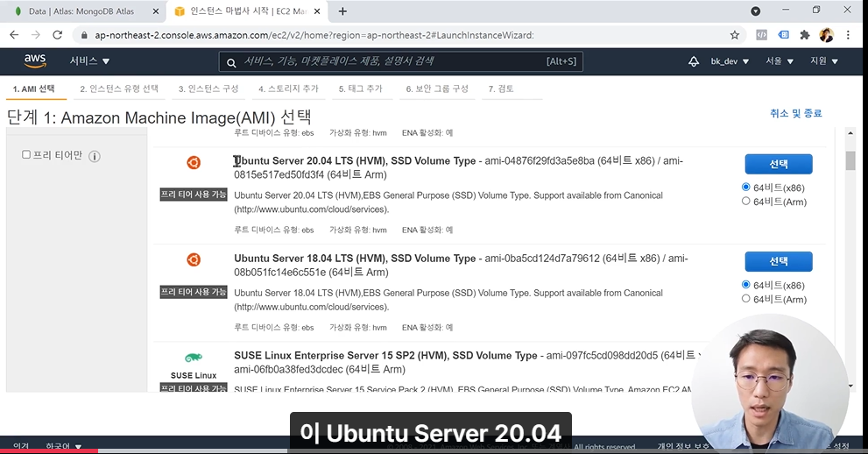Viewport: 868px width, 454px height.
Task: Go to step 5. 태그 추가
Action: pos(360,89)
